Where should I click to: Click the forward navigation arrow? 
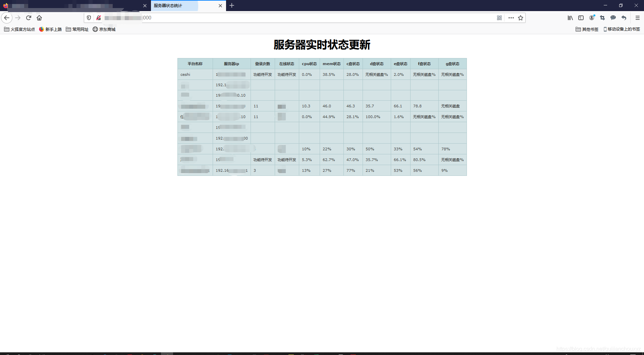tap(18, 18)
